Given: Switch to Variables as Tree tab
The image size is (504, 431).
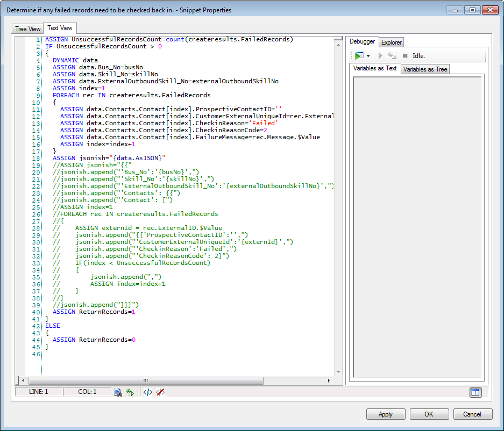Looking at the screenshot, I should (425, 69).
